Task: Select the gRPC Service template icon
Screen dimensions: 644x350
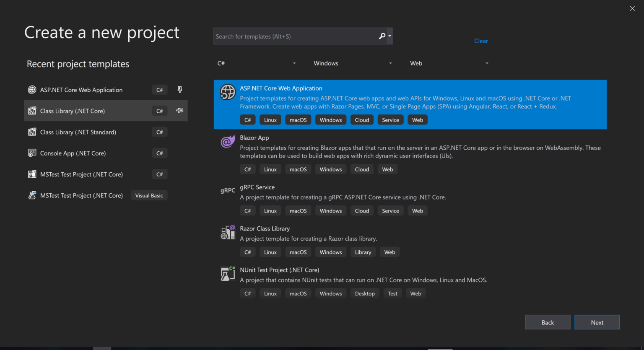Action: (227, 190)
